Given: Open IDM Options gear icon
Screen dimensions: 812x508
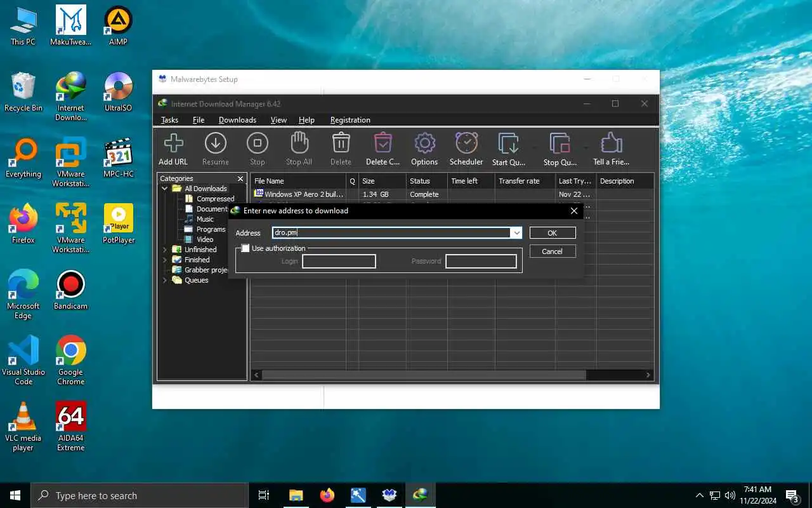Looking at the screenshot, I should click(424, 144).
